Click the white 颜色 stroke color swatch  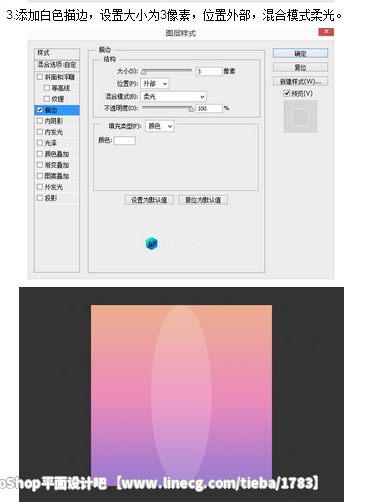pyautogui.click(x=125, y=141)
